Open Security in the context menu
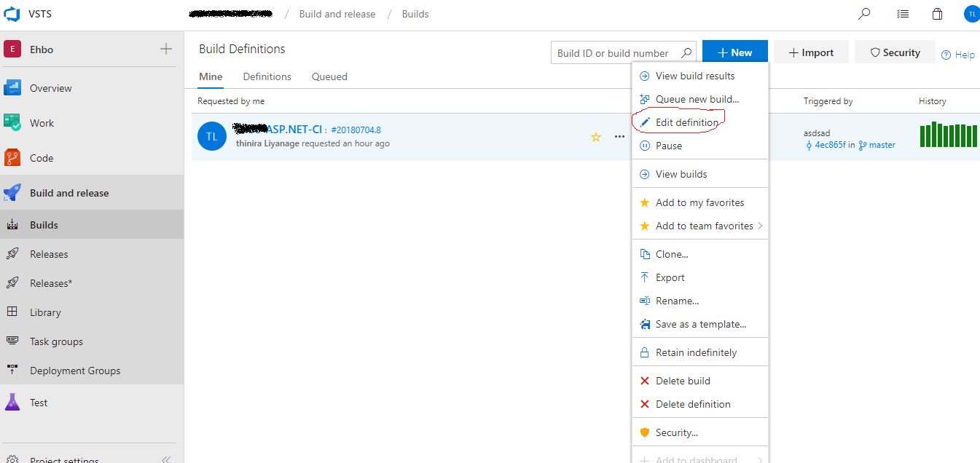 click(700, 432)
